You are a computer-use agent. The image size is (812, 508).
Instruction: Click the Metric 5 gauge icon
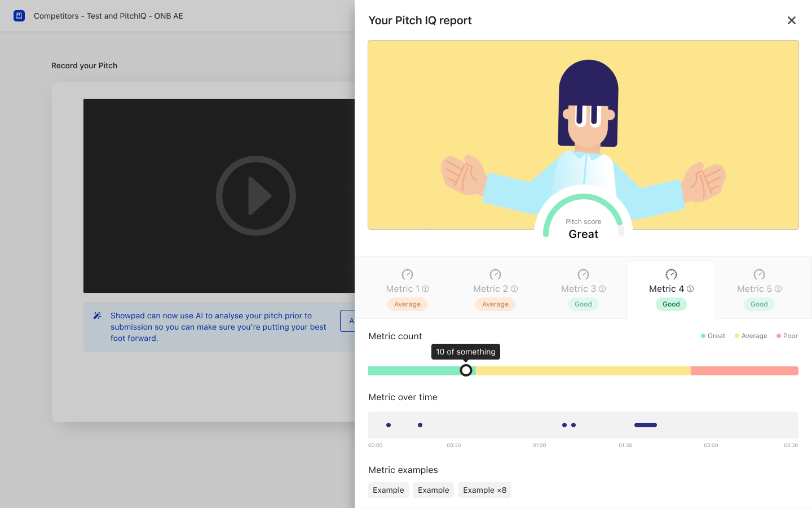[759, 274]
